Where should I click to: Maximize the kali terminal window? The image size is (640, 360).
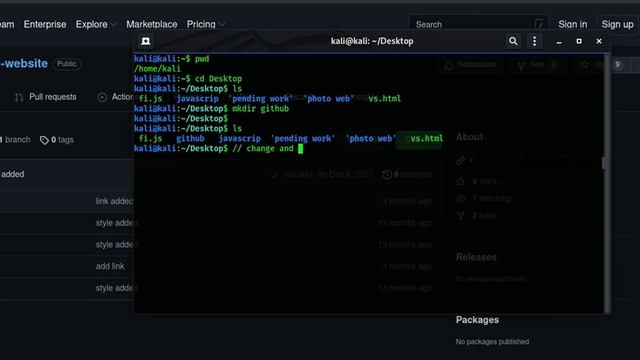(579, 41)
